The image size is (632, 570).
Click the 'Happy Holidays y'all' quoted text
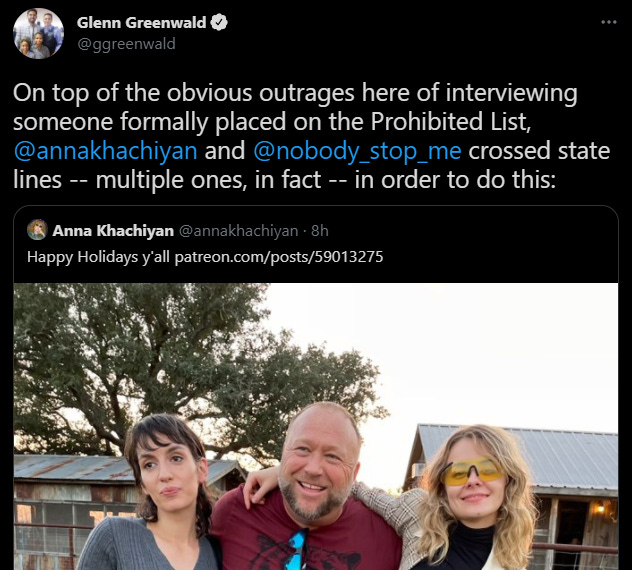tap(98, 257)
